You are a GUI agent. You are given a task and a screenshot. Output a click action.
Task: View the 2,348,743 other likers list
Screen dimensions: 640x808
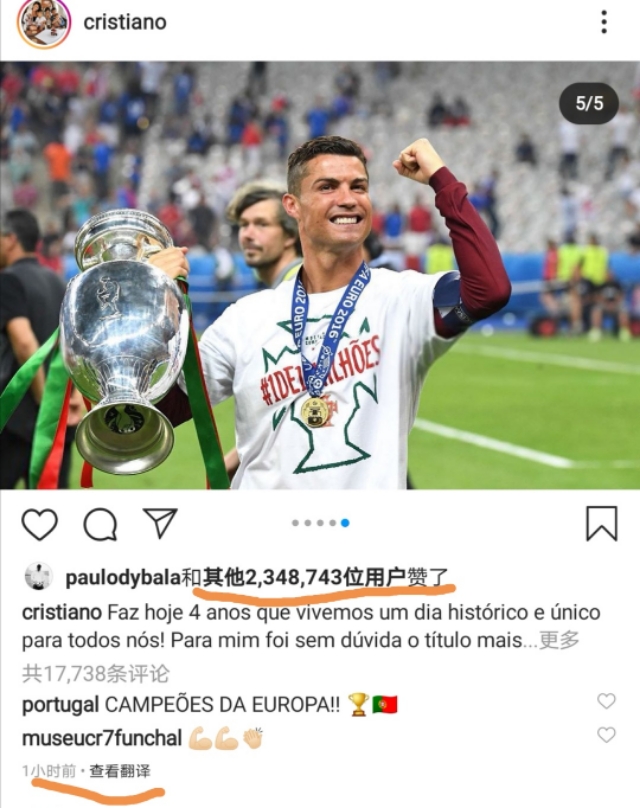[x=305, y=578]
